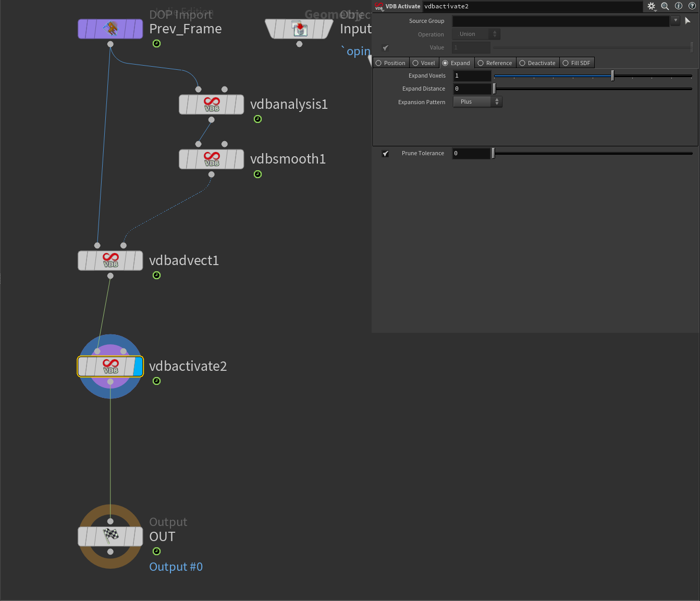The height and width of the screenshot is (601, 700).
Task: Click time-dependent badge under OUT node
Action: (156, 552)
